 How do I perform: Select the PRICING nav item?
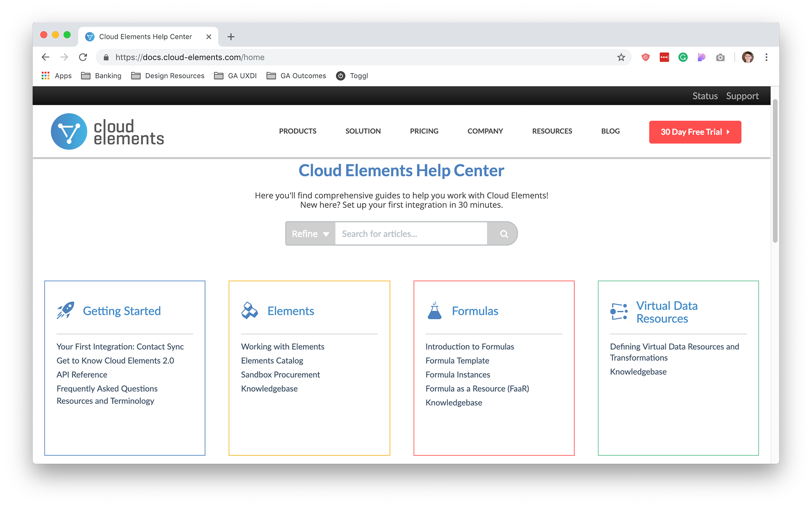click(424, 131)
